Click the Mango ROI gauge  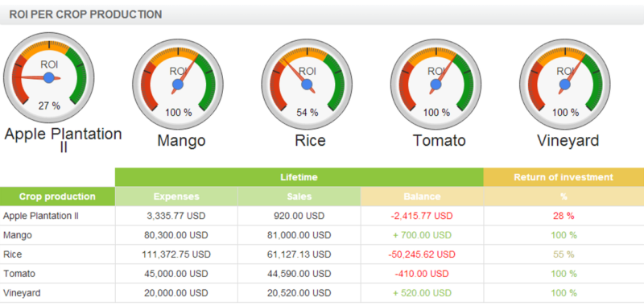pos(178,85)
